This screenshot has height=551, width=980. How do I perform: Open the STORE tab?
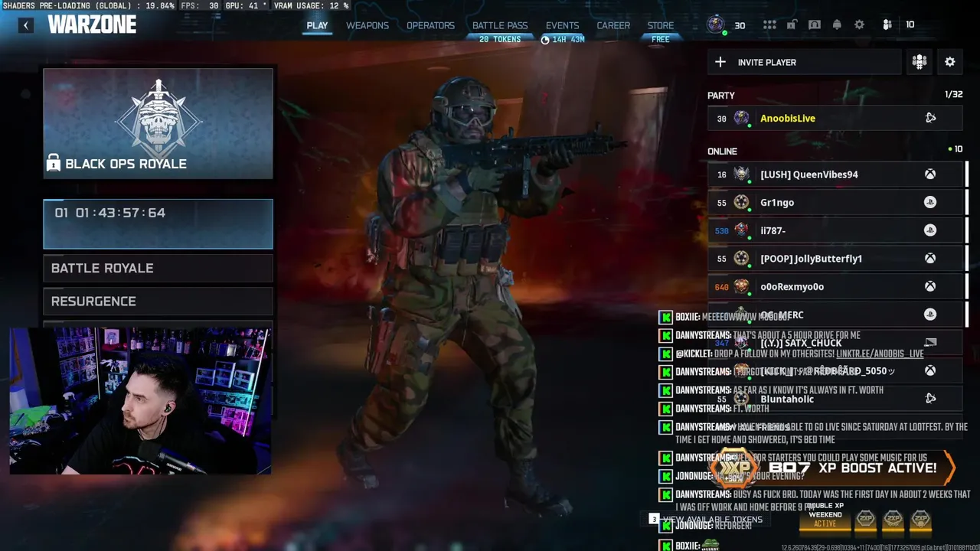[x=661, y=25]
